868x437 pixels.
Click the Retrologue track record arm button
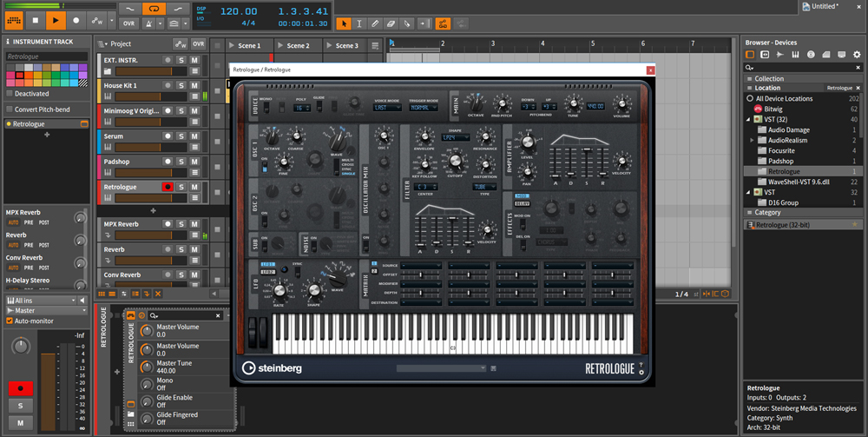click(x=167, y=187)
